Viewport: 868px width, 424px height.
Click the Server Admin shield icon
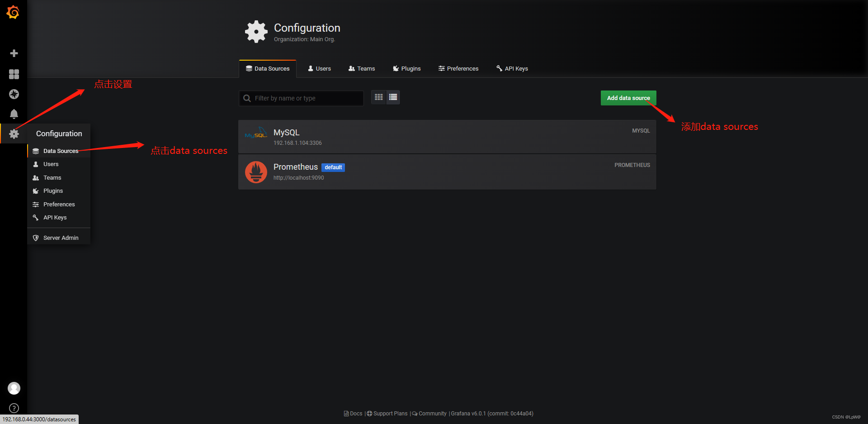tap(36, 238)
